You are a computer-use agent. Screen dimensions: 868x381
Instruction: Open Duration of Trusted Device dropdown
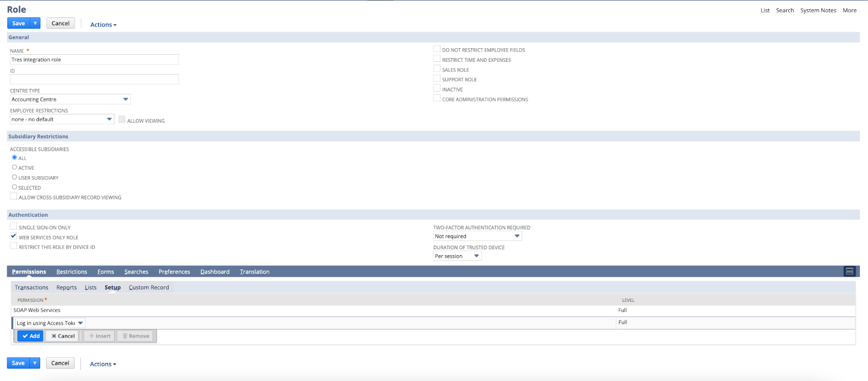pos(457,256)
